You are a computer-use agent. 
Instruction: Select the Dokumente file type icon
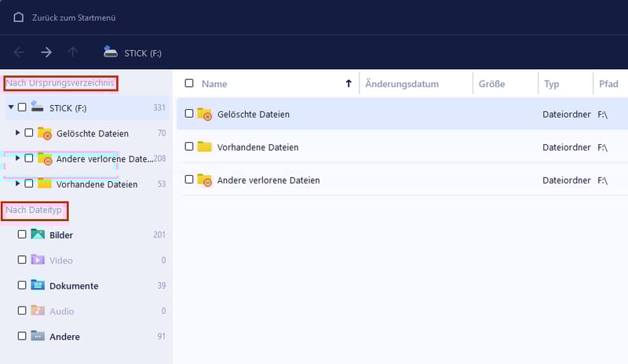38,286
